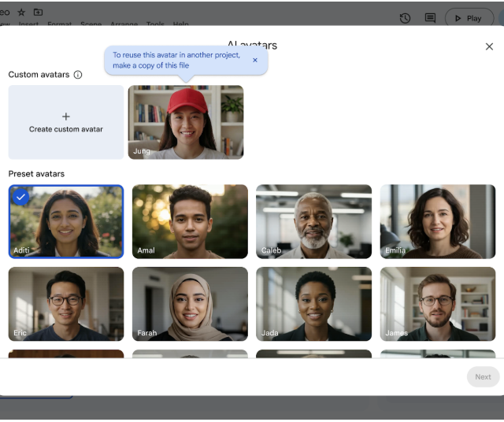Viewport: 504px width, 422px height.
Task: Click Create custom avatar tile
Action: click(66, 122)
